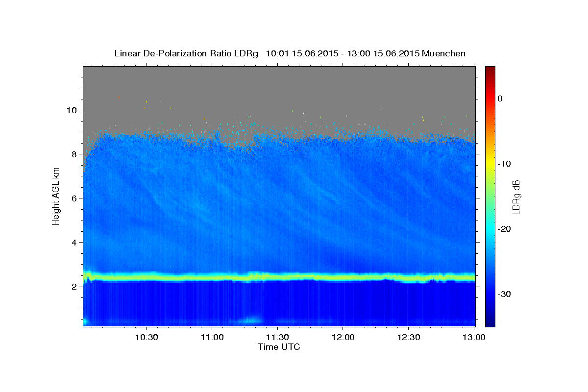The width and height of the screenshot is (588, 392).
Task: Click the 'LDRg dB' colorbar label
Action: coord(515,197)
